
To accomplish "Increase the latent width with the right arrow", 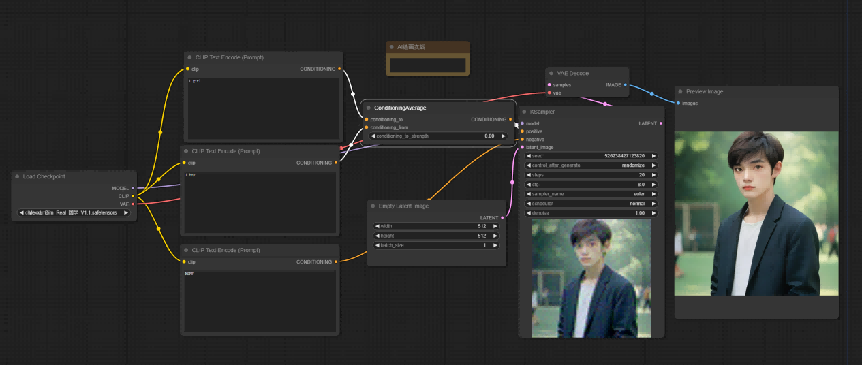I will click(x=495, y=225).
